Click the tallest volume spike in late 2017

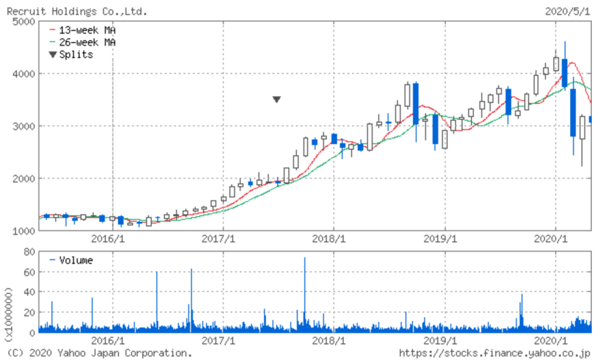point(305,294)
